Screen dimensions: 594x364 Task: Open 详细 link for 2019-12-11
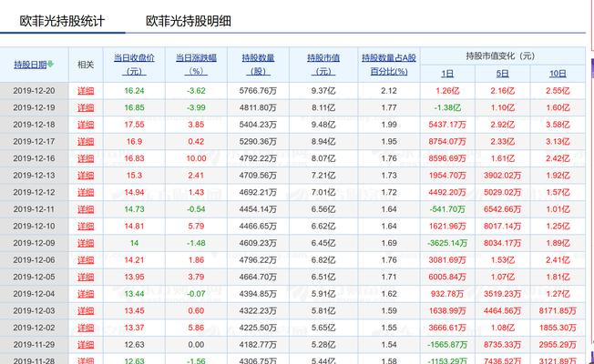point(86,209)
